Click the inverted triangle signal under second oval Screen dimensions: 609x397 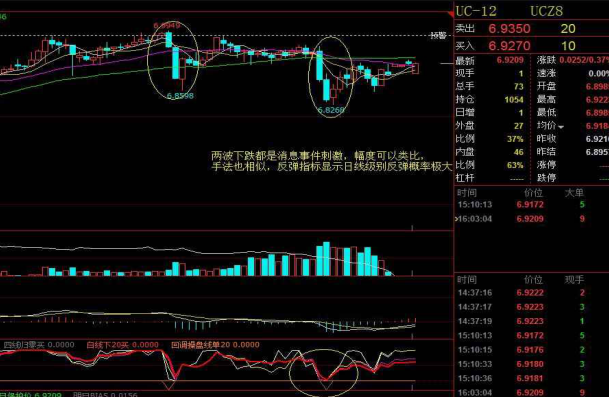point(327,385)
